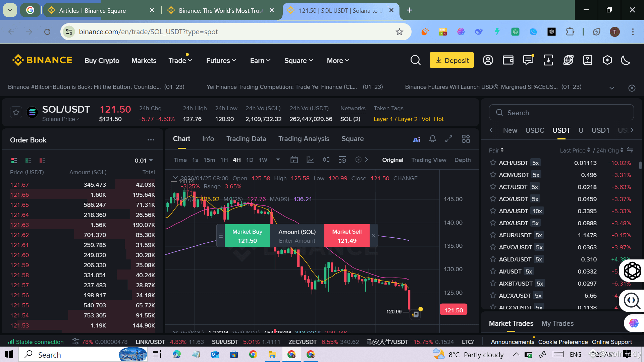
Task: Click the green Market Buy button
Action: (x=247, y=236)
